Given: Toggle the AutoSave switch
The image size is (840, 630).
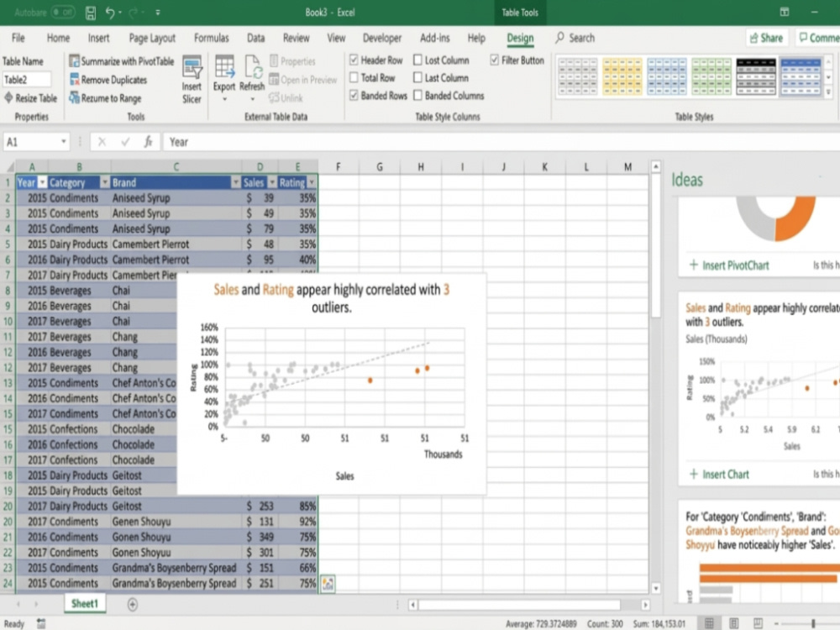Looking at the screenshot, I should (x=63, y=12).
